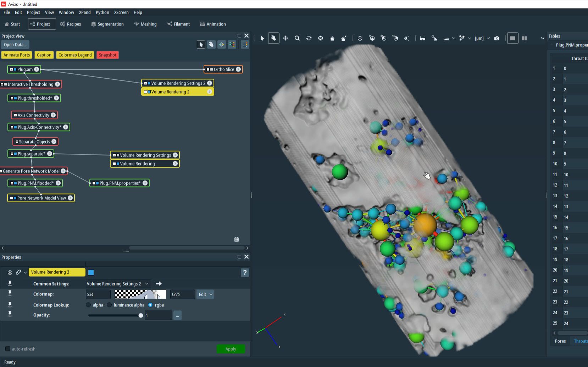
Task: Toggle visibility square on Ortho Slice module
Action: [x=211, y=69]
